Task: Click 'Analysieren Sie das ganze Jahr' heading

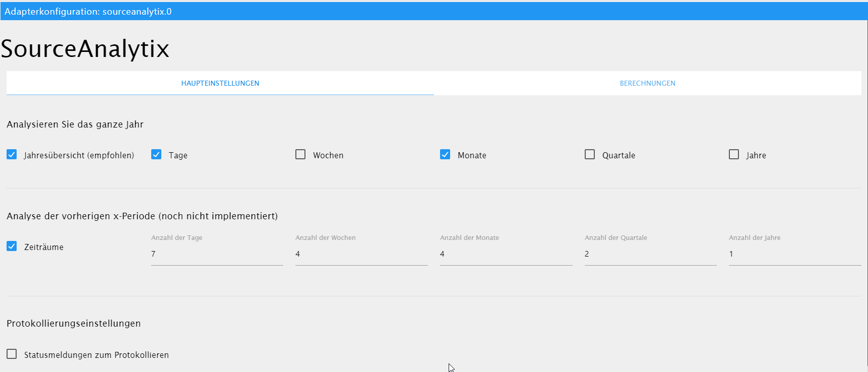Action: tap(75, 125)
